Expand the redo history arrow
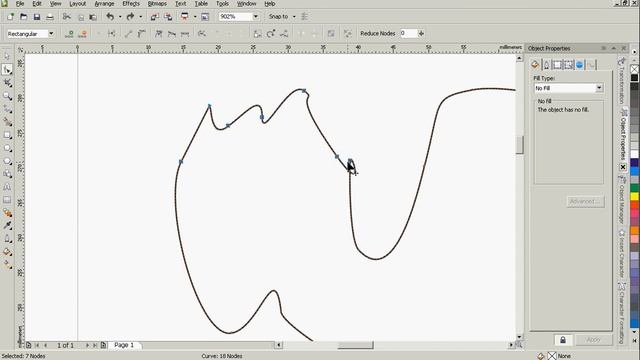This screenshot has height=360, width=640. pyautogui.click(x=140, y=17)
